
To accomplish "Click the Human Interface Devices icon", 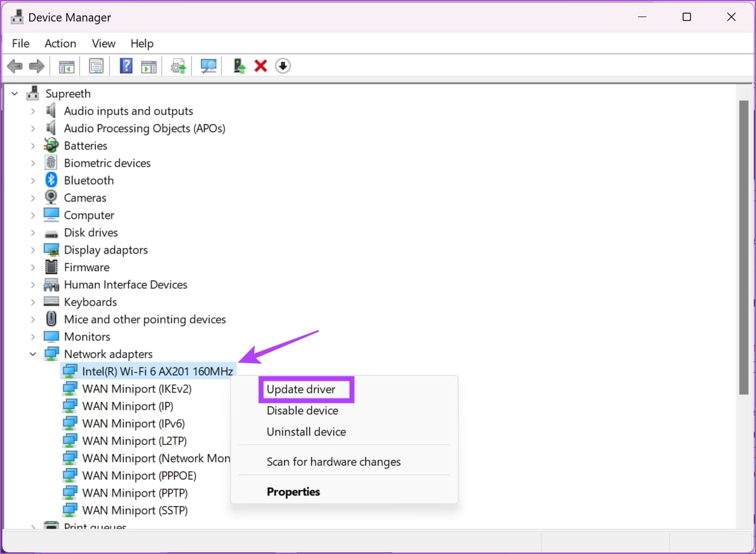I will 51,284.
